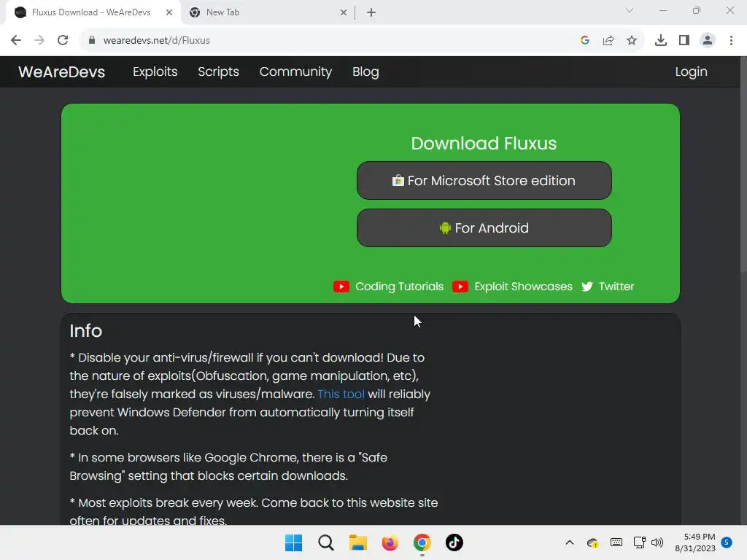Go back using the browser back arrow
This screenshot has width=747, height=560.
(x=16, y=40)
